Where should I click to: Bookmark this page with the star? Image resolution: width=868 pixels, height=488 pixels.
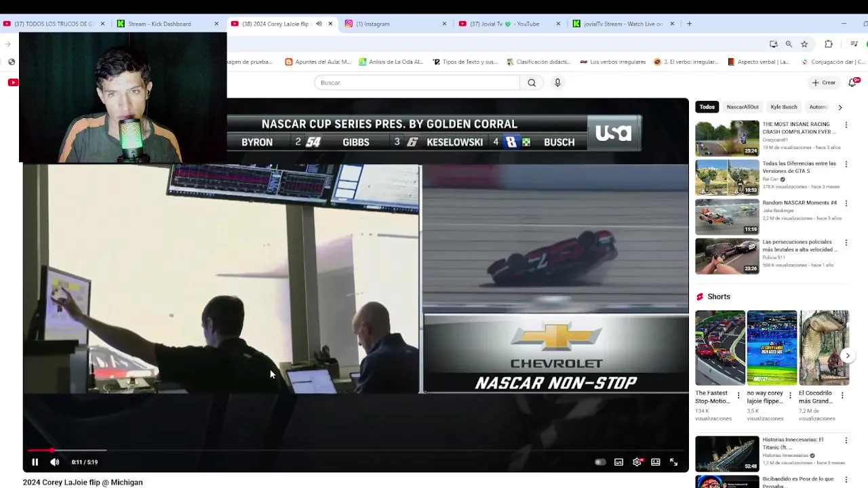click(x=804, y=44)
